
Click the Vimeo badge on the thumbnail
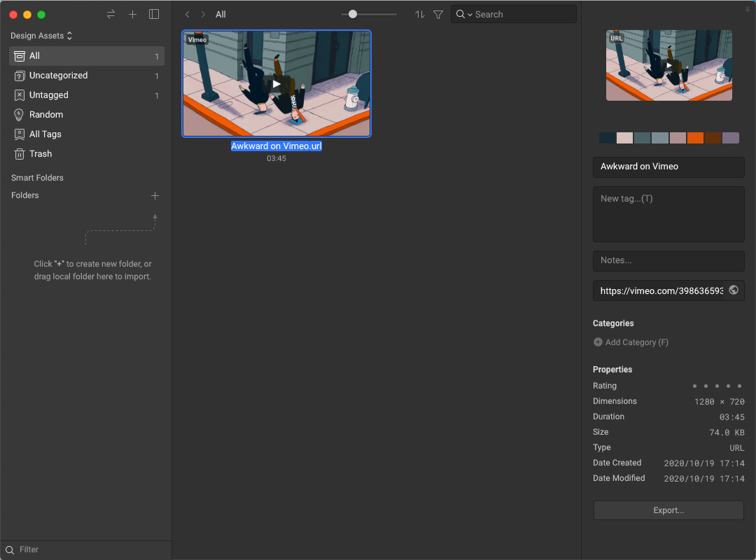click(x=197, y=40)
